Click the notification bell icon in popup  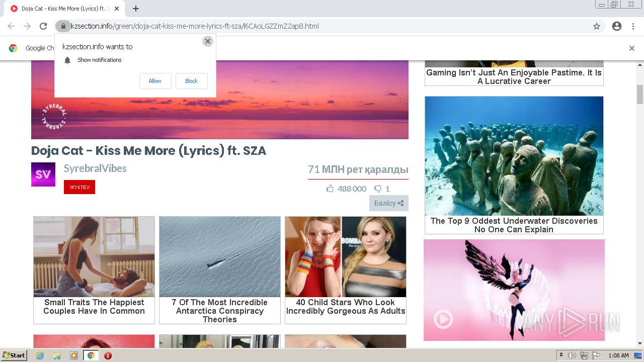(x=67, y=60)
